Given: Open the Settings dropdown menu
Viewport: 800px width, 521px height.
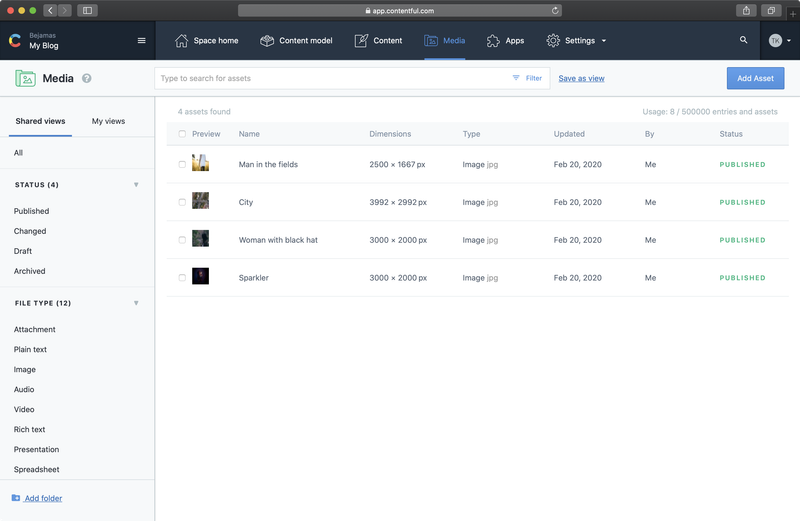Looking at the screenshot, I should pos(577,40).
